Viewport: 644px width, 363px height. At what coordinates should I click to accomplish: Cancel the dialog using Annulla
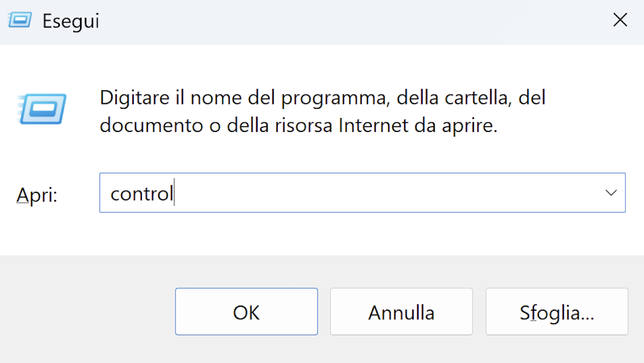[401, 312]
